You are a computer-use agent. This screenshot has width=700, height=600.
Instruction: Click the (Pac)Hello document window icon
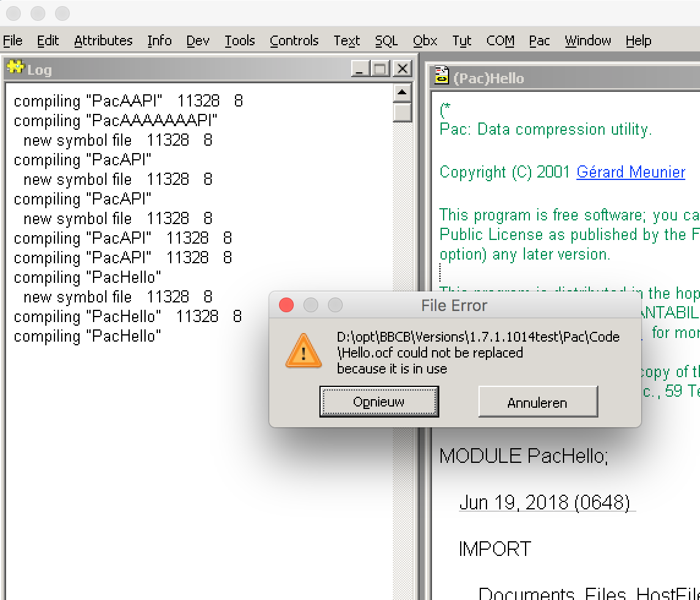[x=441, y=77]
